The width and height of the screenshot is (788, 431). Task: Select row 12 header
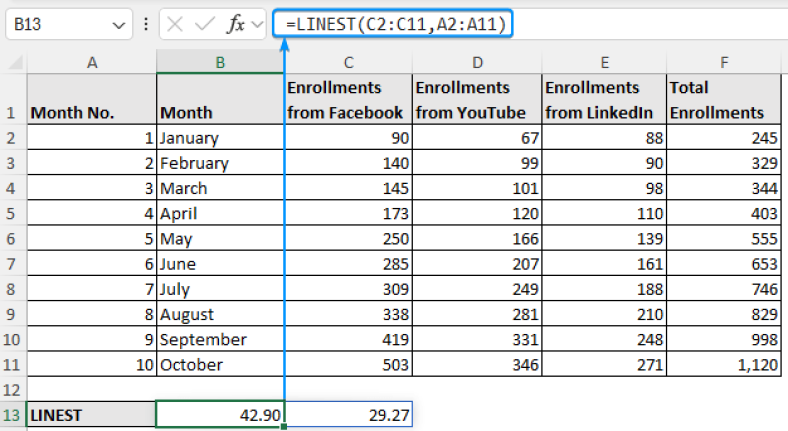12,390
